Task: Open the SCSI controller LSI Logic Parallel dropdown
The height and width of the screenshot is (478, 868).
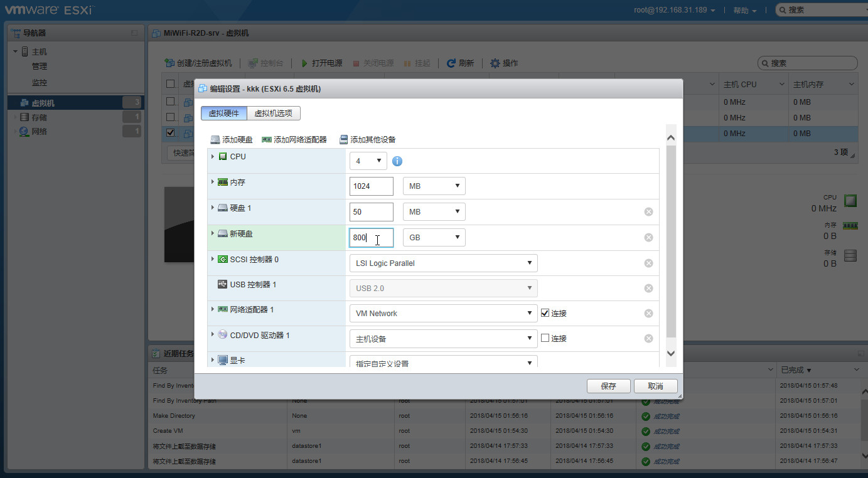Action: [443, 263]
